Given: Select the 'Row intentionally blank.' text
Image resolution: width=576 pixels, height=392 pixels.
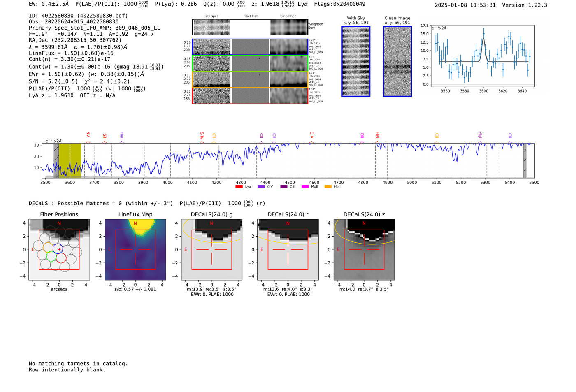Looking at the screenshot, I should 67,370.
